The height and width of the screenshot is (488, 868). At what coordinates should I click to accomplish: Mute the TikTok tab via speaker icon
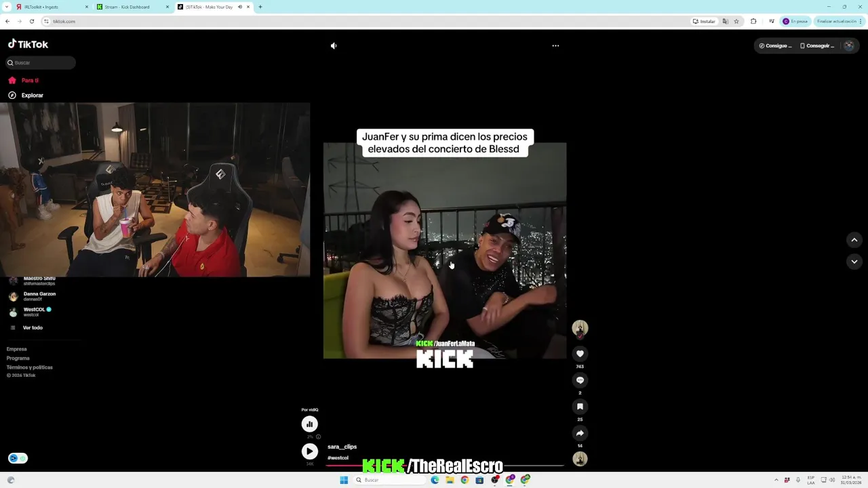(x=240, y=7)
